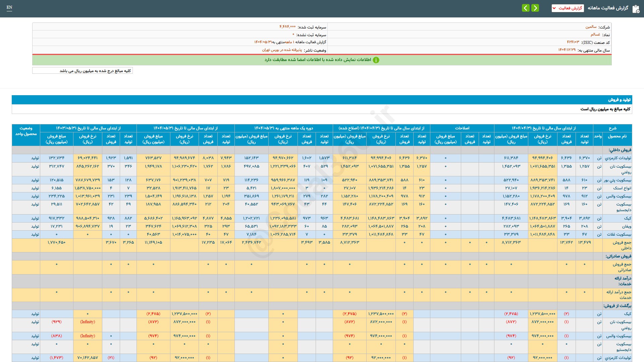Click the symbol غسالم

pos(595,35)
